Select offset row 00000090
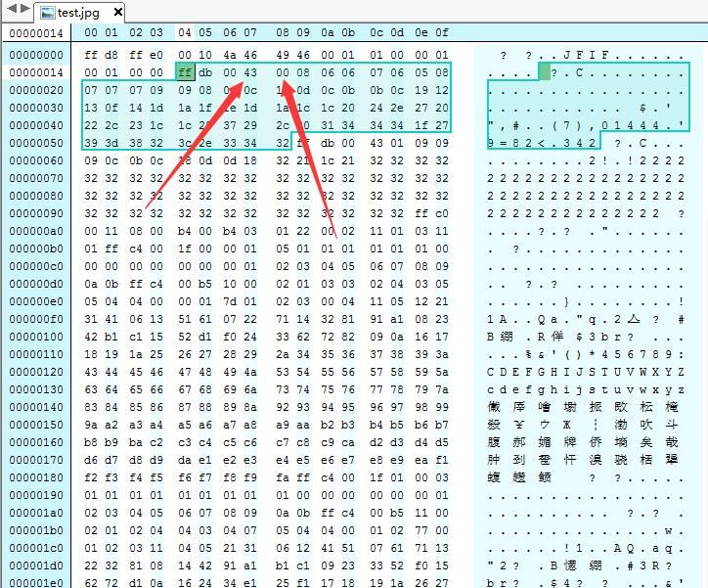This screenshot has width=708, height=588. click(x=36, y=213)
